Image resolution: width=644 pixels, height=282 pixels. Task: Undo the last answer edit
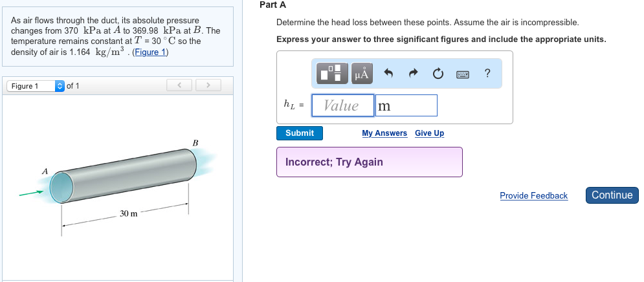[x=389, y=74]
